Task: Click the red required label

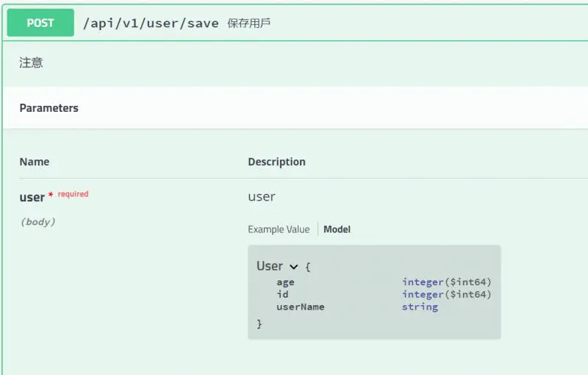Action: pyautogui.click(x=73, y=194)
